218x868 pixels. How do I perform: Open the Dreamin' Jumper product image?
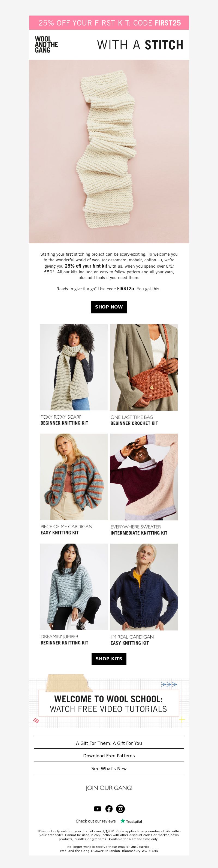[74, 587]
